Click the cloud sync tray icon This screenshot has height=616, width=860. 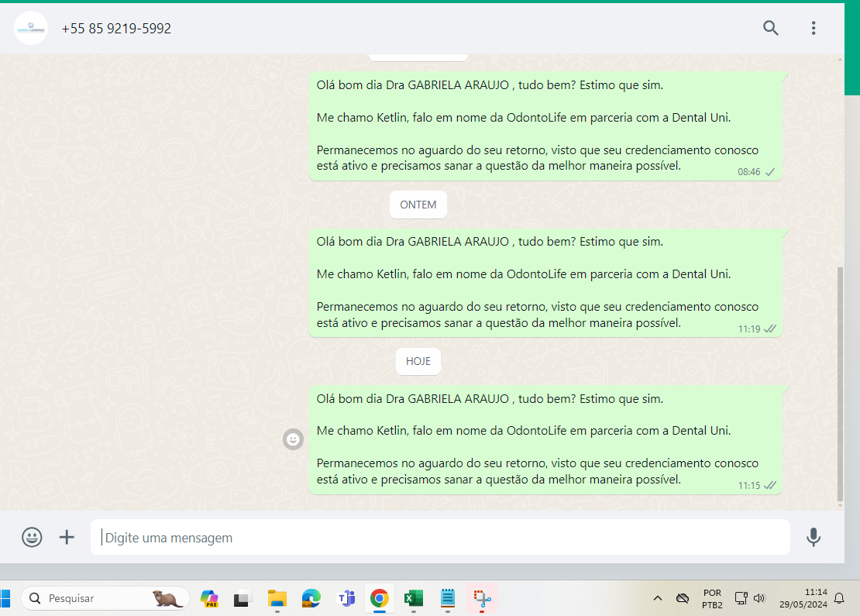683,598
